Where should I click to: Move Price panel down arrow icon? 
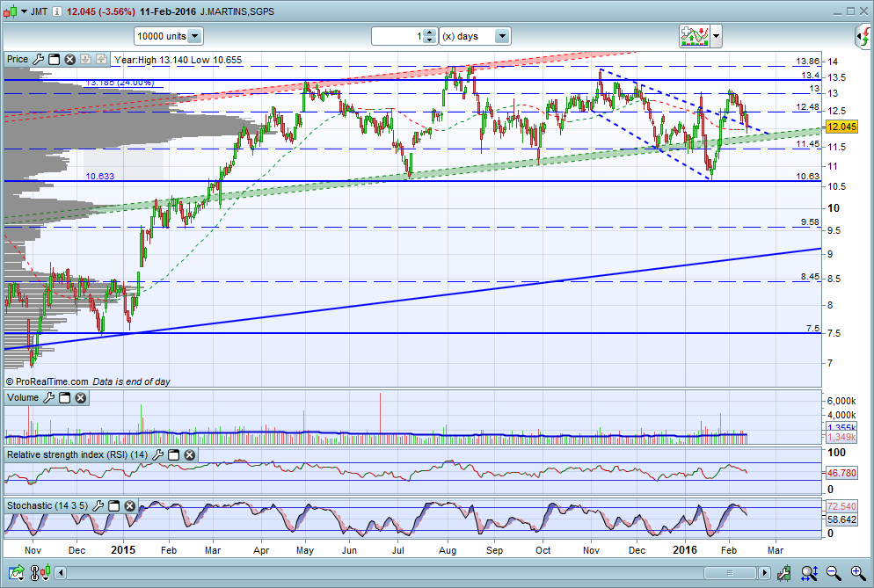(85, 59)
